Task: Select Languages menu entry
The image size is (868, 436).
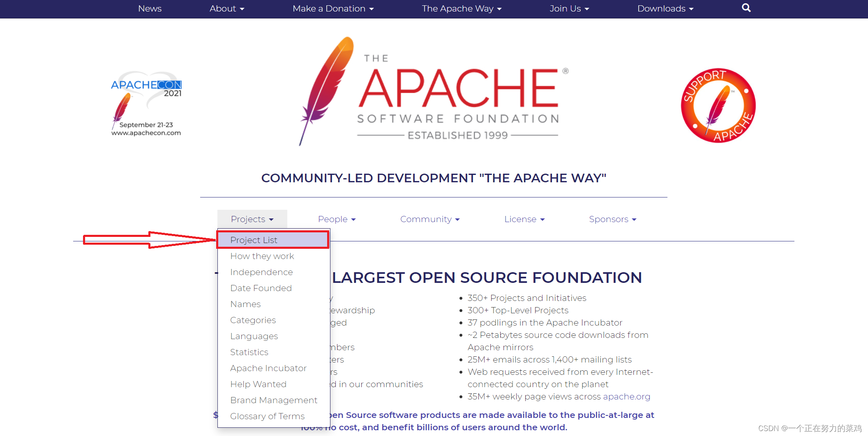Action: (273, 336)
